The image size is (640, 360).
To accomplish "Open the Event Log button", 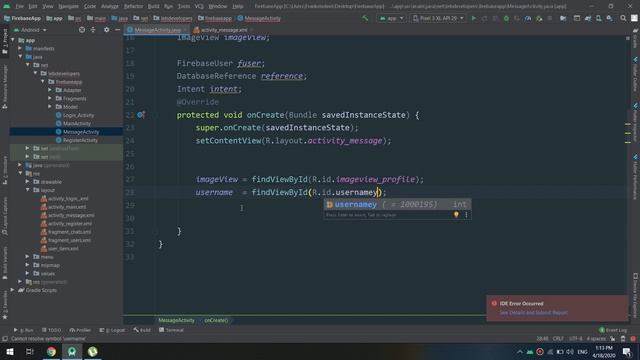I will (613, 330).
